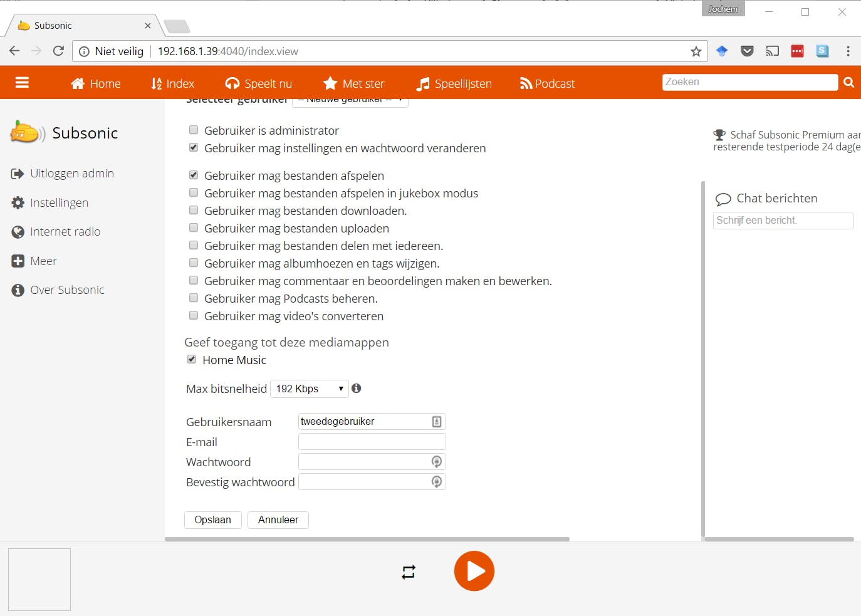The image size is (861, 616).
Task: Click the Zoeken search field
Action: tap(750, 82)
